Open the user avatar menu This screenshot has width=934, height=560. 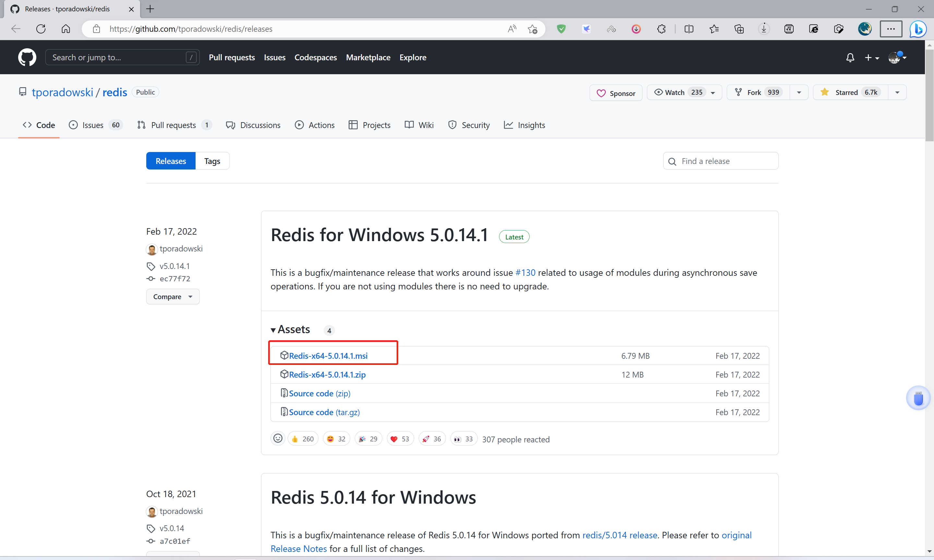[897, 57]
